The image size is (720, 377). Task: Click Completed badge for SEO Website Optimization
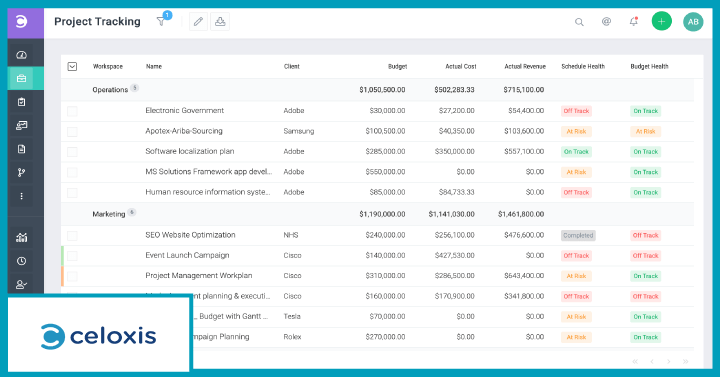tap(578, 236)
